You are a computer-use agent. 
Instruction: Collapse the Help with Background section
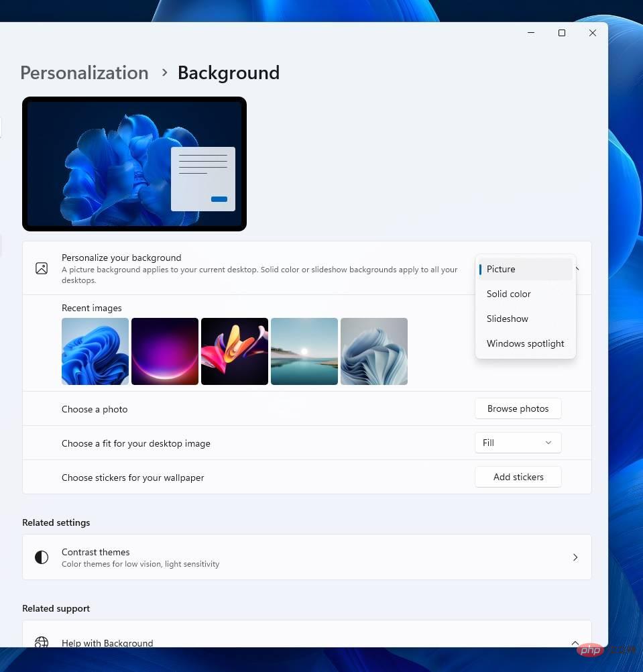(x=575, y=642)
